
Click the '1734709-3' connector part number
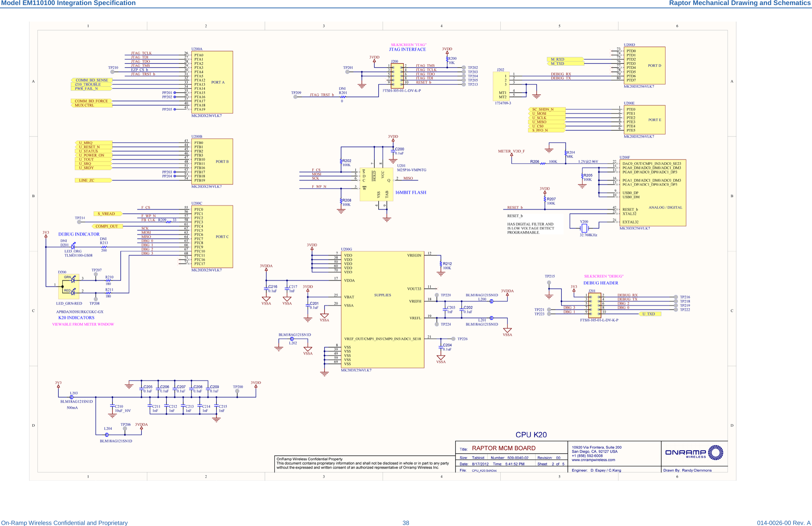pyautogui.click(x=503, y=103)
